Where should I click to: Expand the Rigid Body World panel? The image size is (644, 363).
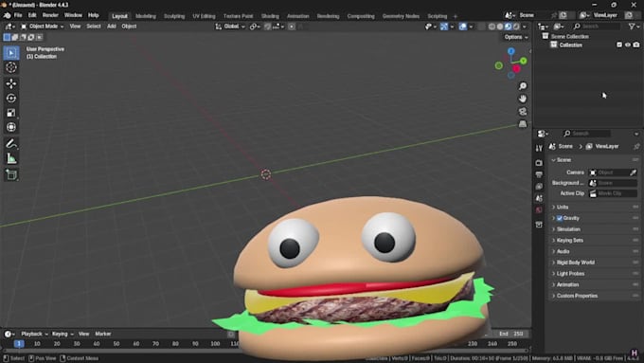point(595,263)
